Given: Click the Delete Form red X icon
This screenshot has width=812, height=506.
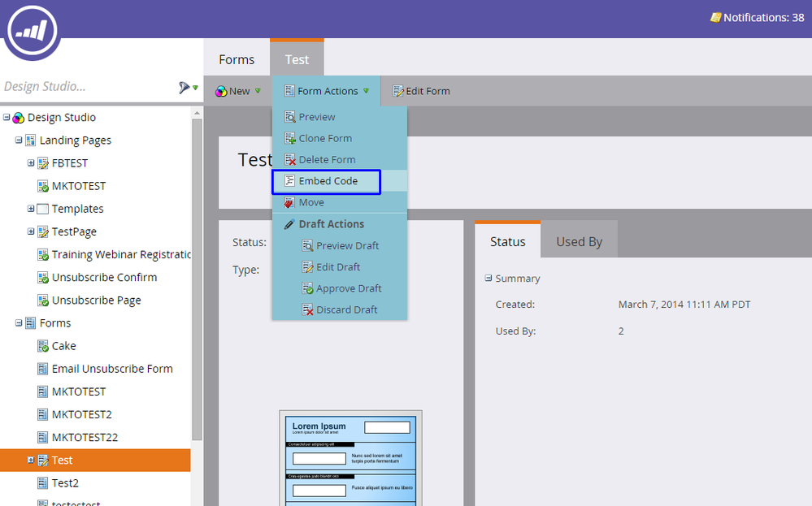Looking at the screenshot, I should (289, 160).
